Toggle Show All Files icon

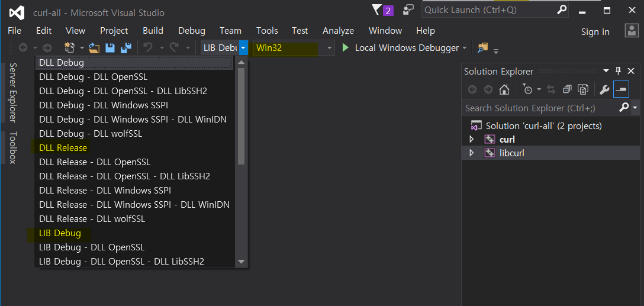pos(583,89)
